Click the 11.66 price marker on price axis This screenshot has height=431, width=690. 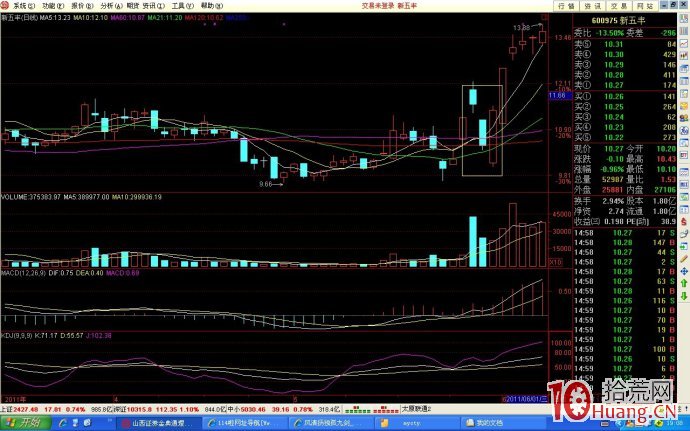coord(560,96)
